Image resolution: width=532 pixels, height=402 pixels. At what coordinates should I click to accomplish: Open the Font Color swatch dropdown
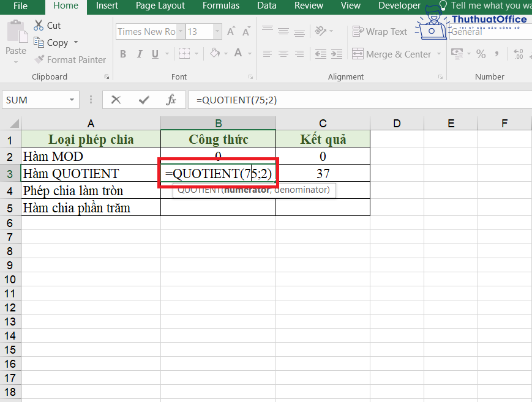click(x=249, y=54)
